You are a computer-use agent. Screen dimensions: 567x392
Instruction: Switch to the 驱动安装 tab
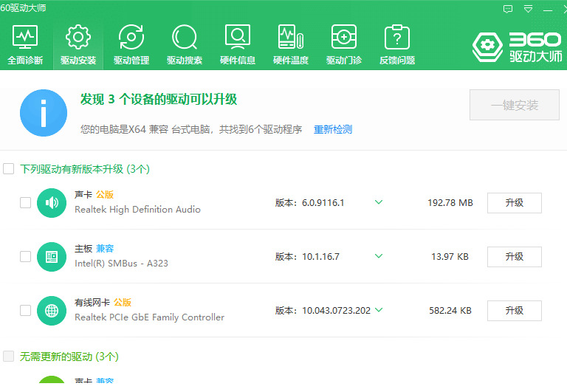[78, 44]
